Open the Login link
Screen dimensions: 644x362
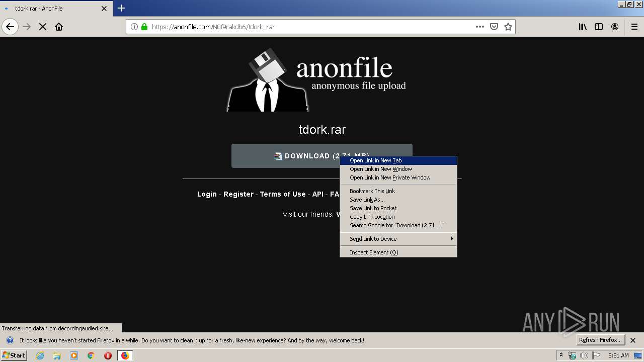(x=207, y=194)
